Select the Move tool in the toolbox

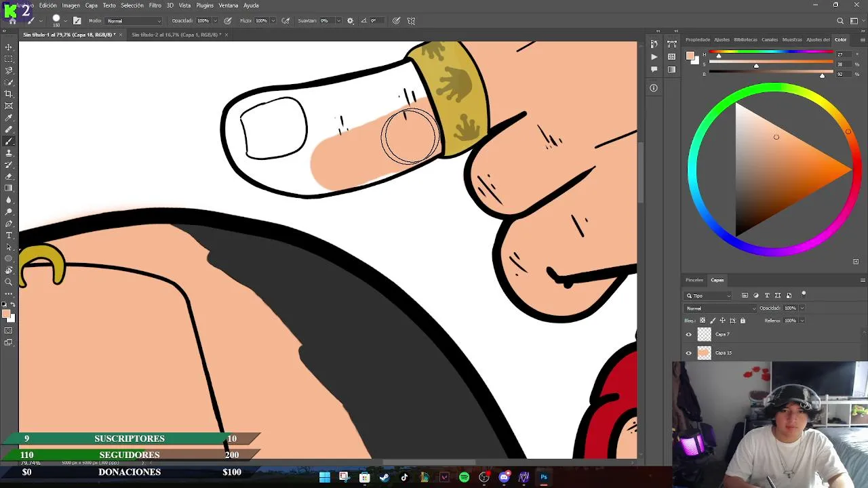tap(9, 47)
